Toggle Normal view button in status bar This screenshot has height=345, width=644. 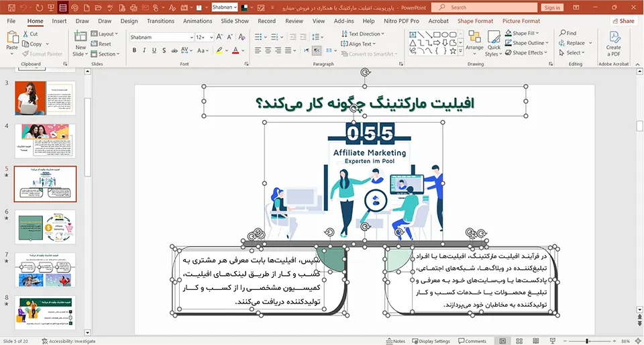502,341
